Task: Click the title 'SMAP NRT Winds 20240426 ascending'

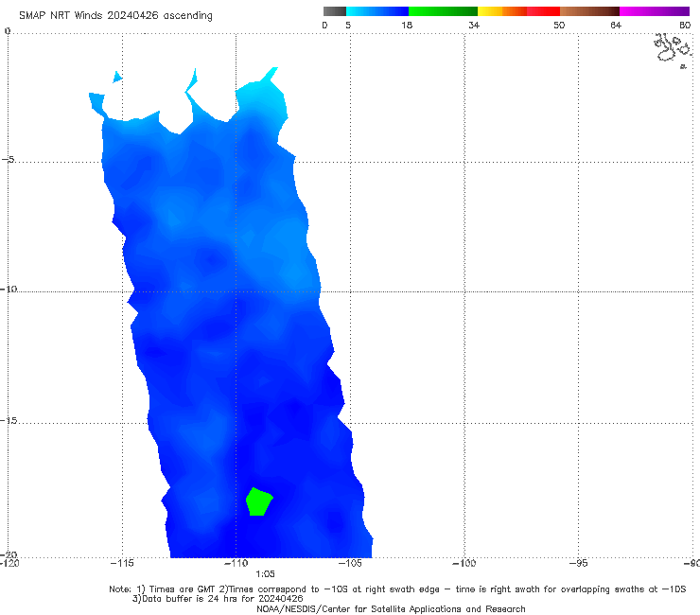Action: click(x=115, y=15)
